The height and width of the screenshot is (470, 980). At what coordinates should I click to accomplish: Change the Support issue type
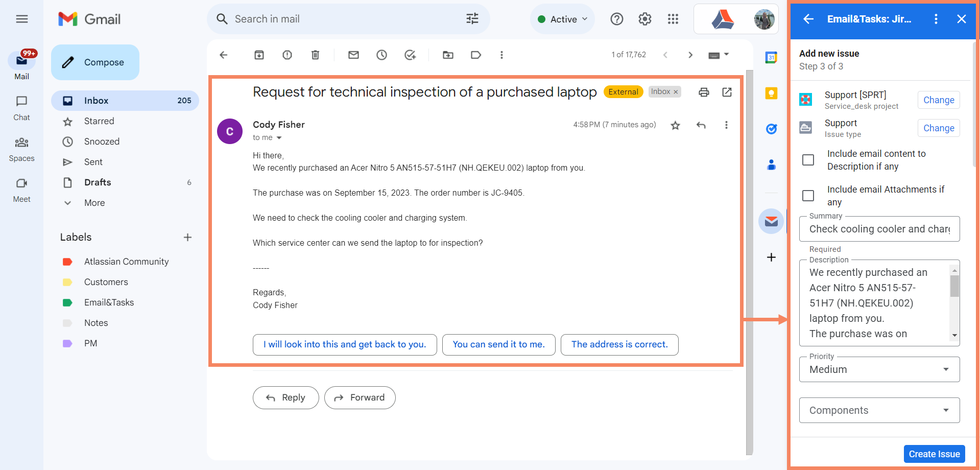coord(938,128)
